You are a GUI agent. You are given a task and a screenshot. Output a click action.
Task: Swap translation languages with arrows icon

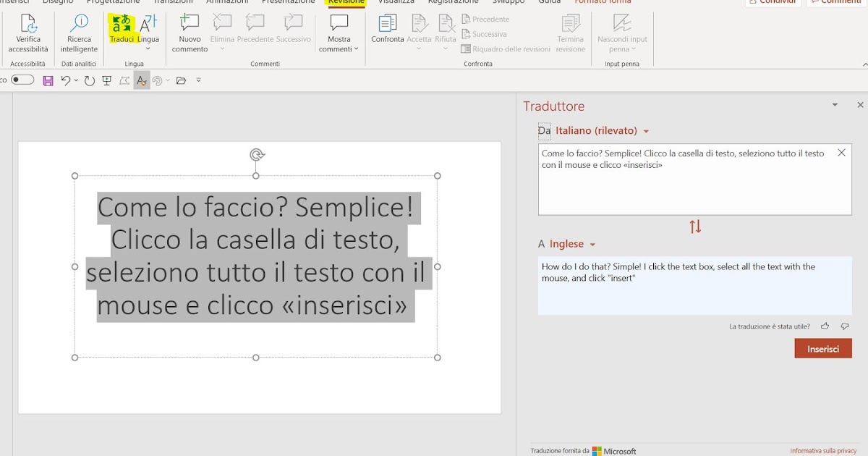(695, 227)
